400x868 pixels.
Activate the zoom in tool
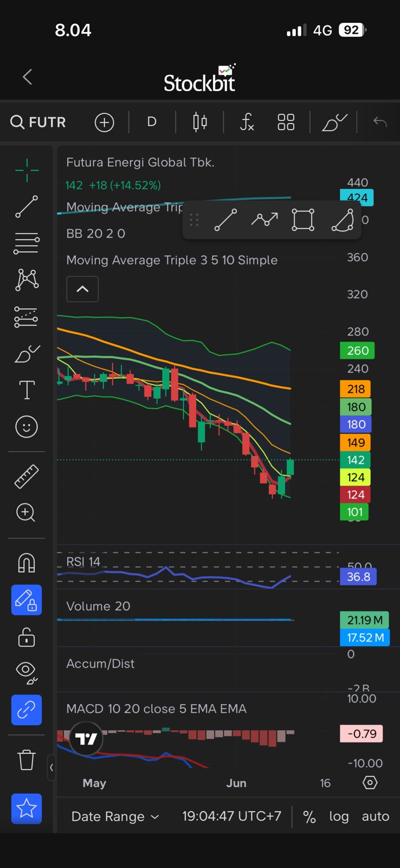click(27, 513)
